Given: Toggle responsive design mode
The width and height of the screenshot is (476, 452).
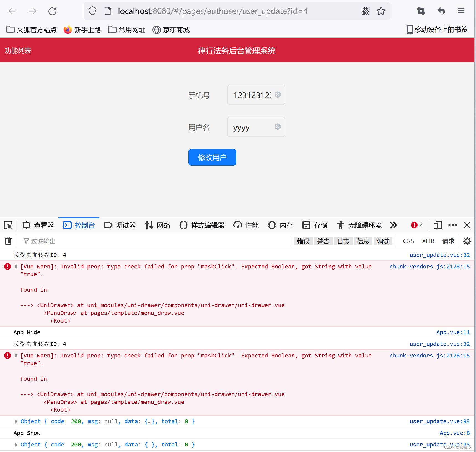Looking at the screenshot, I should click(438, 225).
